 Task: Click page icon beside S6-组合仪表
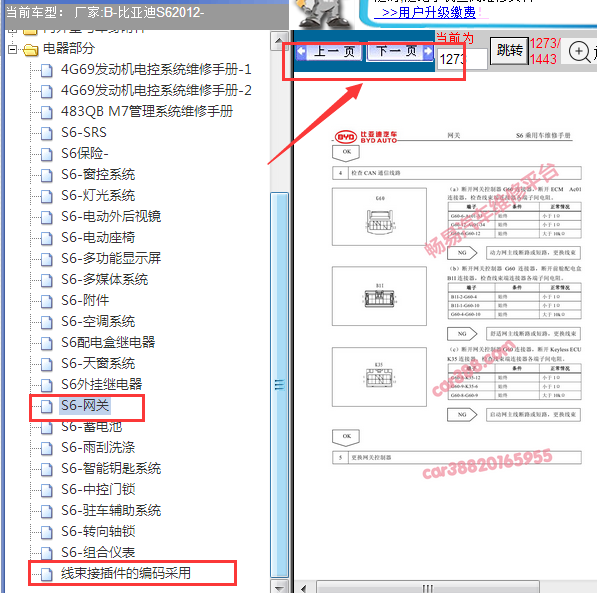point(46,553)
